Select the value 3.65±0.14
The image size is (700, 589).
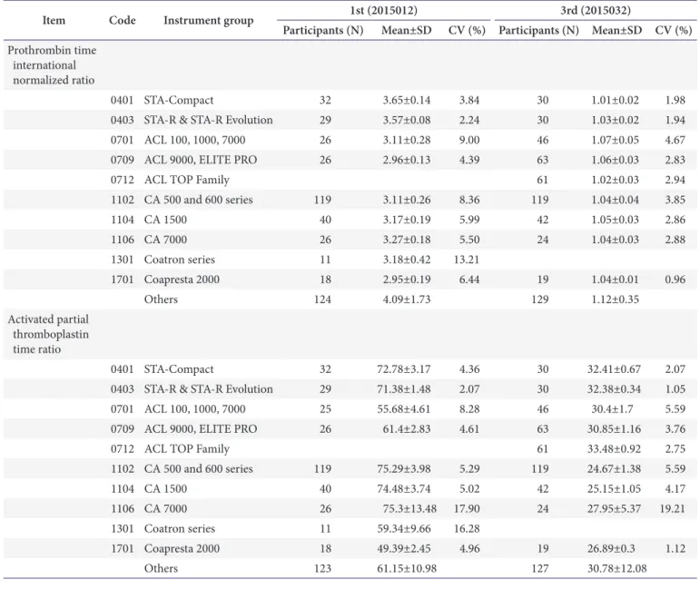[406, 100]
